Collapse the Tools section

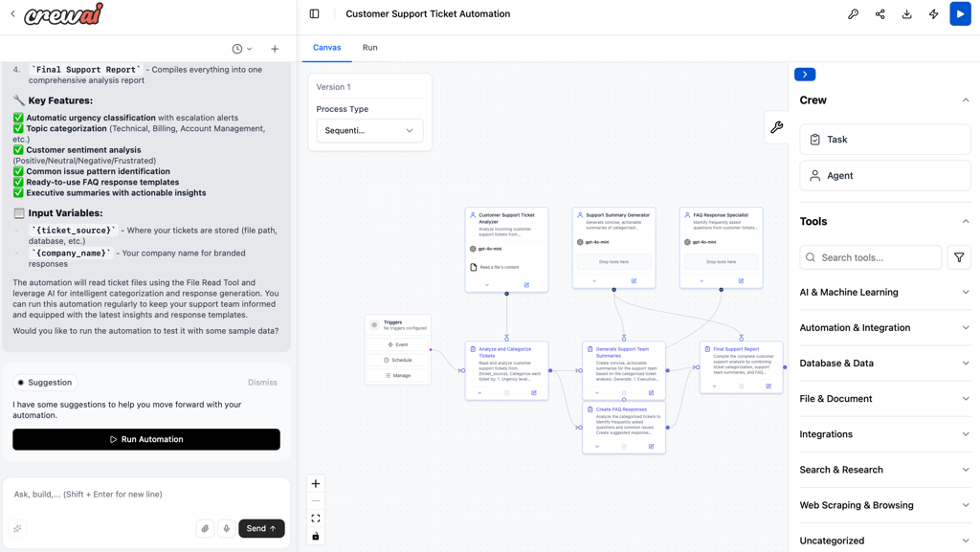pos(966,221)
